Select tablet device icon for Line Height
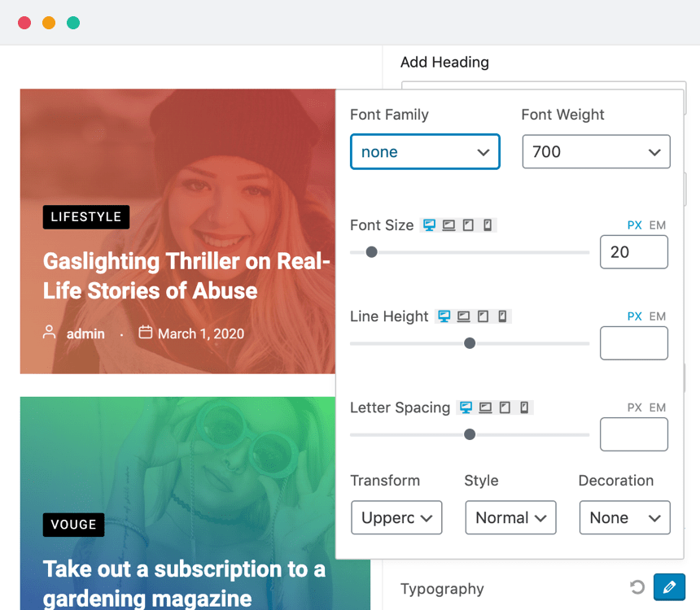Viewport: 700px width, 610px height. tap(483, 316)
